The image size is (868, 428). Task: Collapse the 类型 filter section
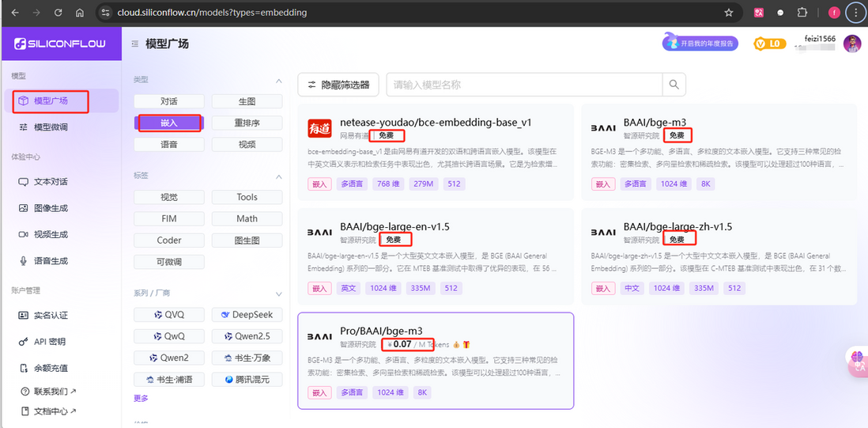(278, 81)
